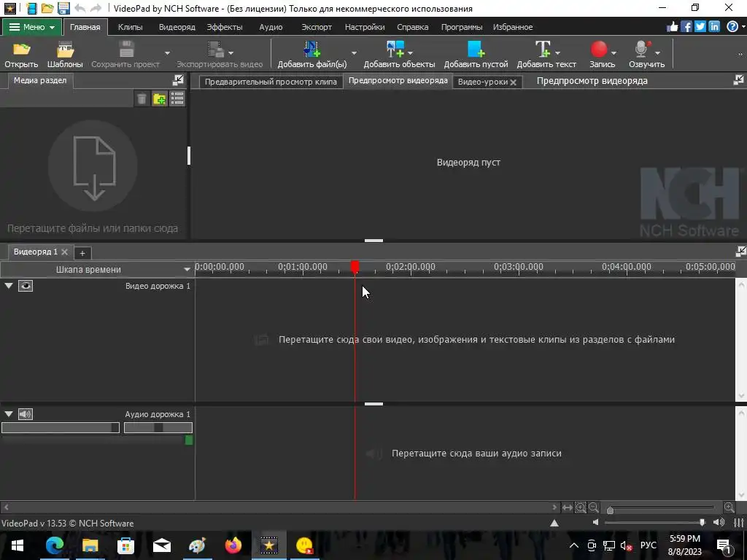Undock the Медиа раздел panel
Viewport: 747px width, 560px height.
coord(178,80)
